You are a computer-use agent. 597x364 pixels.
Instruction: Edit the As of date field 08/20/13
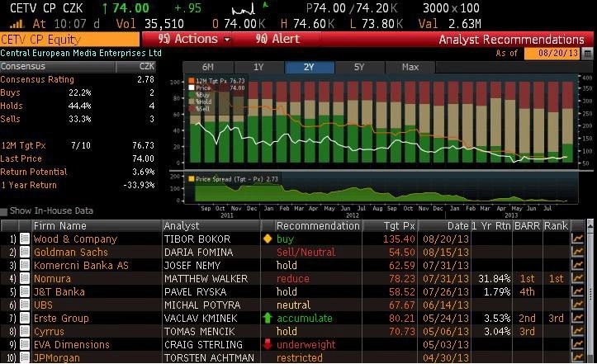pos(553,54)
